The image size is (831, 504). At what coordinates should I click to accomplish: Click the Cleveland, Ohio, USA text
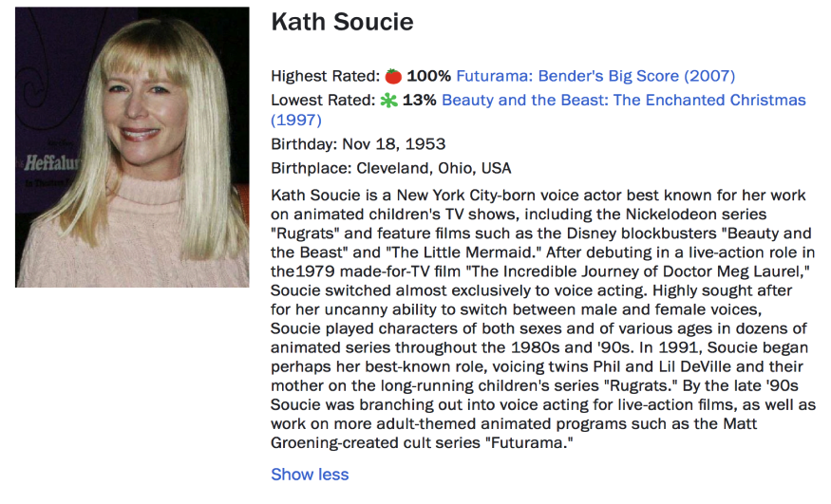433,169
